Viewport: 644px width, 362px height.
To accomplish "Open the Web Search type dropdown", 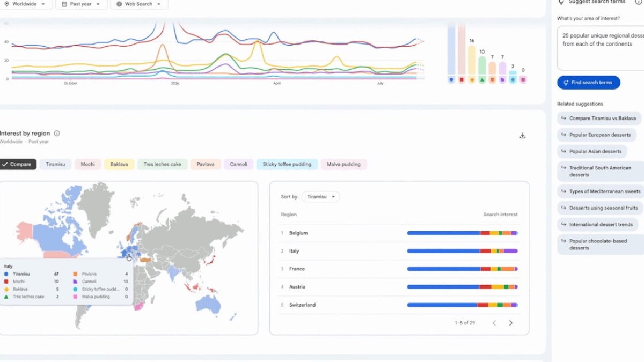I will click(139, 4).
